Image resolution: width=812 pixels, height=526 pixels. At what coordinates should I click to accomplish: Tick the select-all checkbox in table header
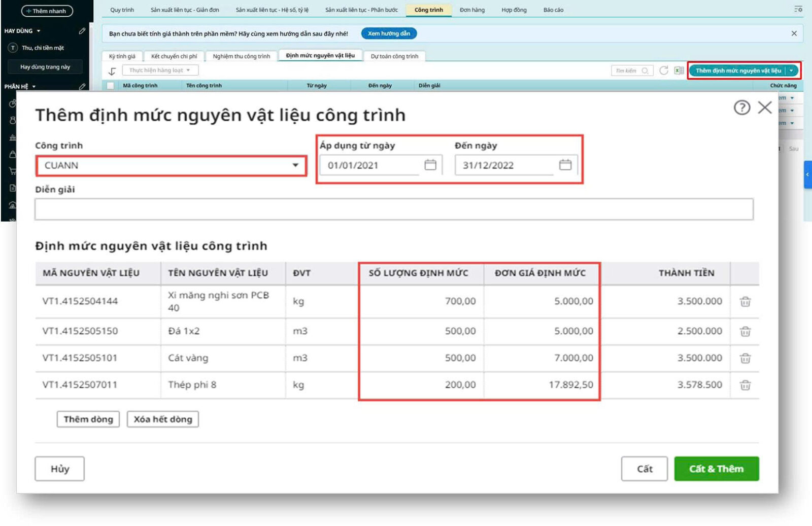click(110, 86)
